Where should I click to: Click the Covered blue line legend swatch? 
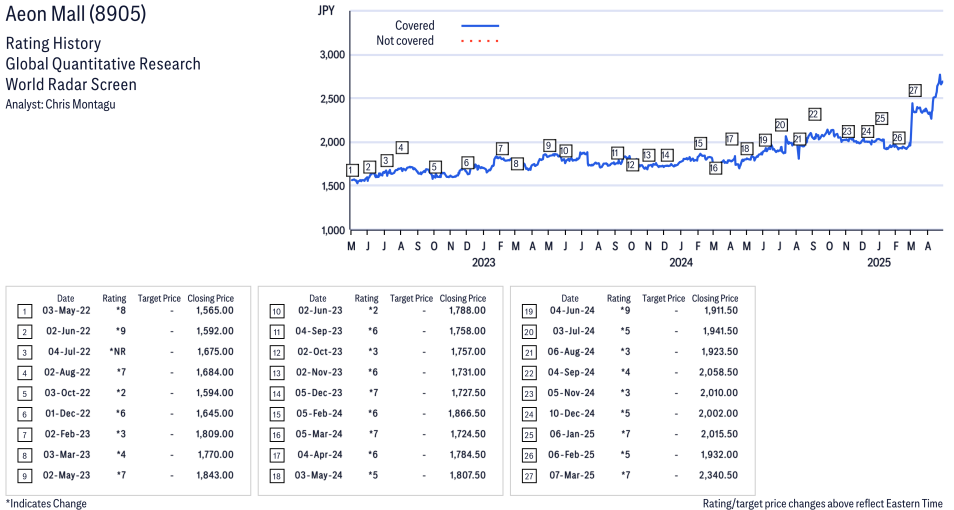click(480, 26)
